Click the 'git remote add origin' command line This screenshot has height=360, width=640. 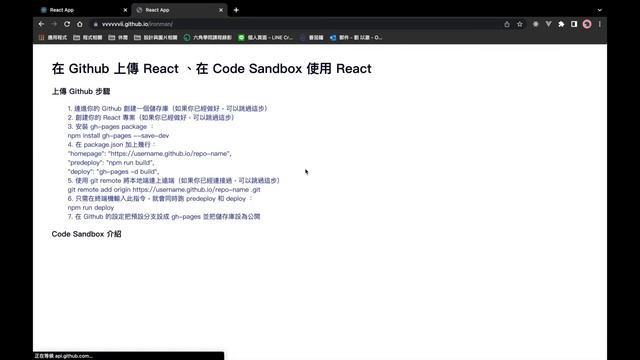[164, 189]
